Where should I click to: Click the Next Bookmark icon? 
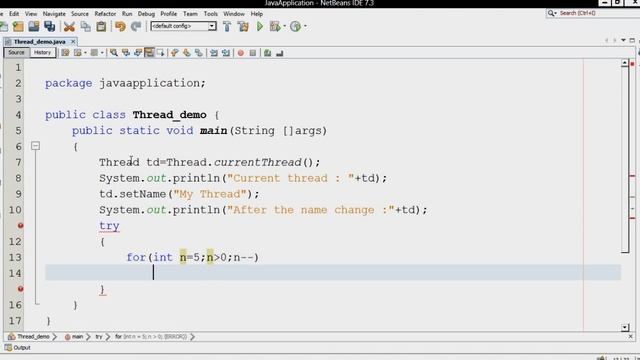(187, 53)
